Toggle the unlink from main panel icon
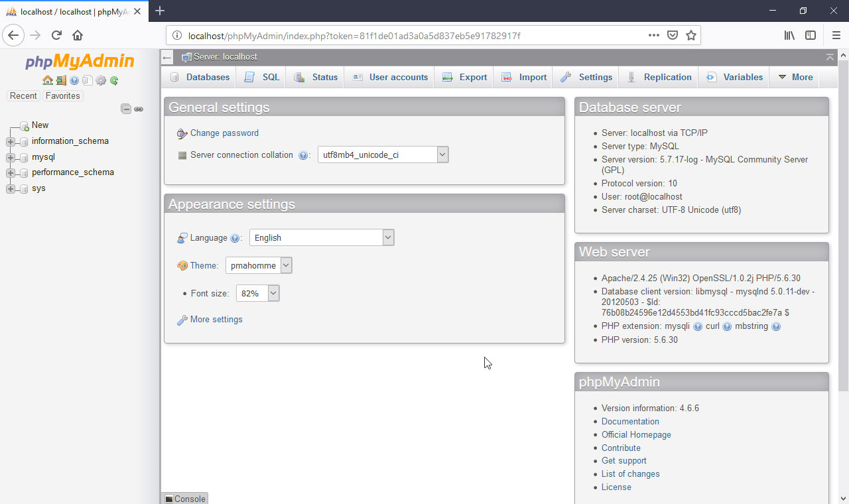The height and width of the screenshot is (504, 849). 139,109
